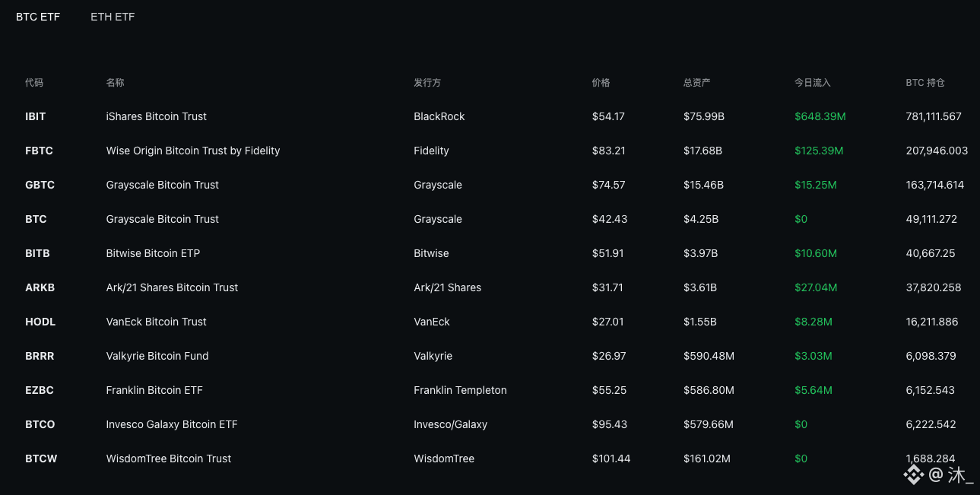Click BlackRock issuer cell

[x=439, y=116]
